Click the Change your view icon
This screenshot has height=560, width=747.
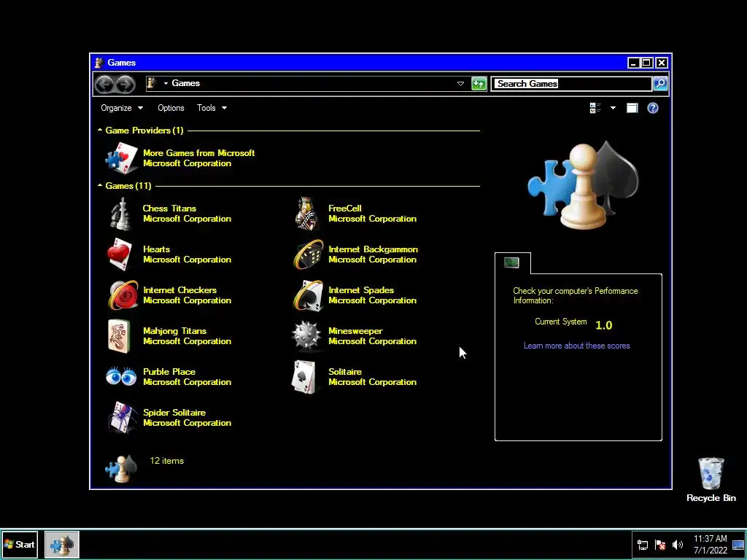595,108
